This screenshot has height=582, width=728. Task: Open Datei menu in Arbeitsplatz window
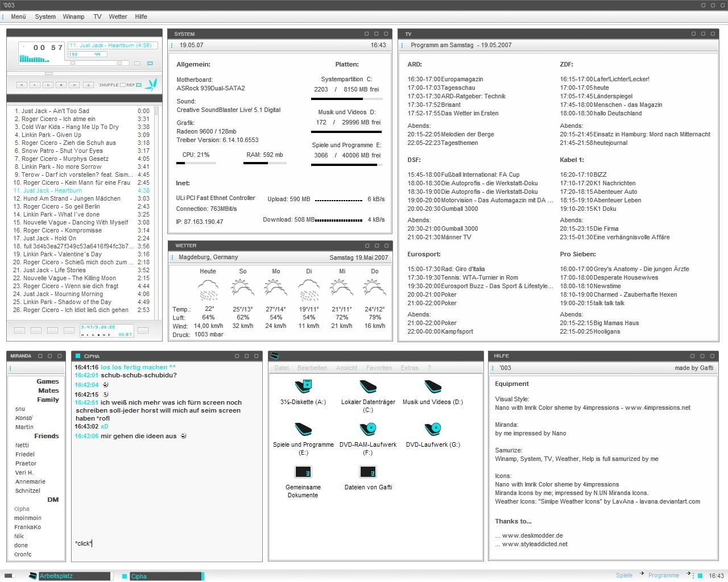tap(282, 368)
